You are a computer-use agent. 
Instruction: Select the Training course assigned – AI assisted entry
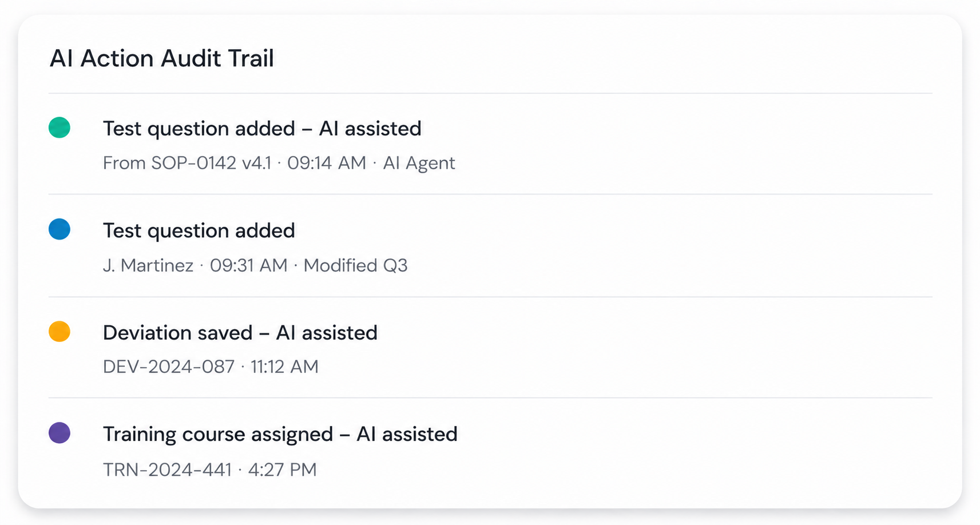point(280,434)
